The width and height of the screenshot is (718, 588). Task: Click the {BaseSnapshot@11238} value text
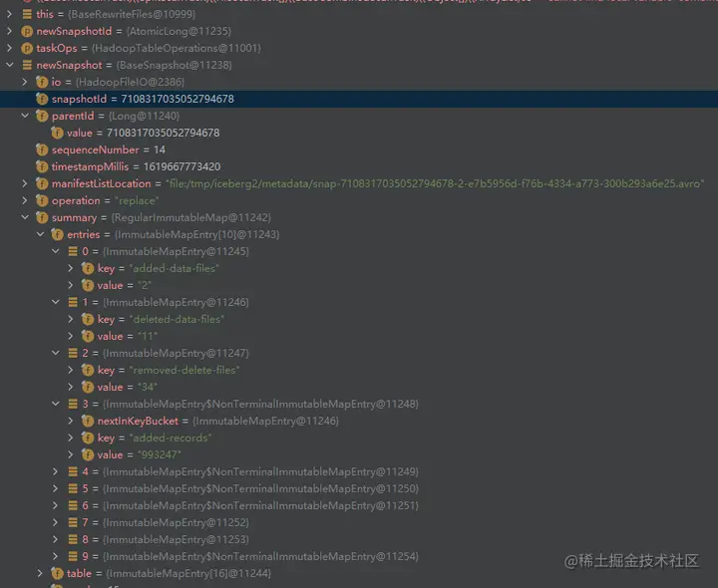tap(174, 65)
